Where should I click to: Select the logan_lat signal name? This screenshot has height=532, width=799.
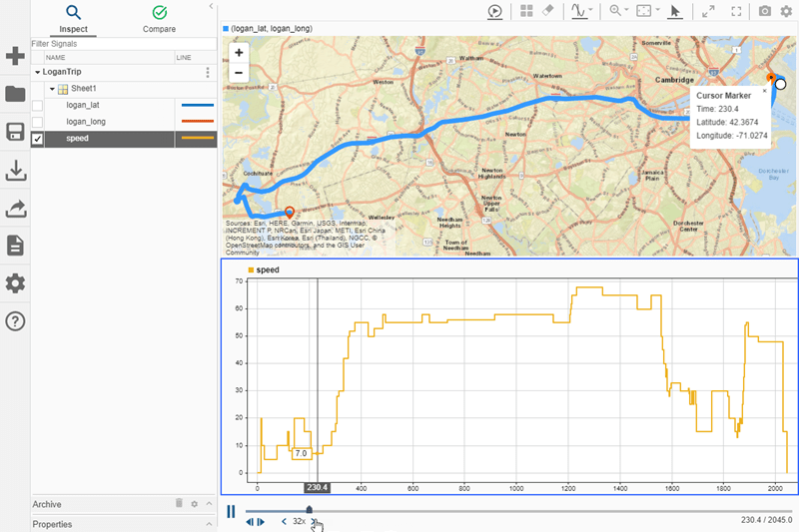(83, 105)
